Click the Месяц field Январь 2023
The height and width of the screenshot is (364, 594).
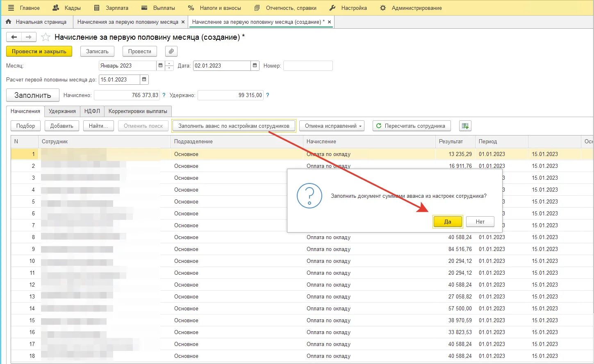pyautogui.click(x=127, y=66)
